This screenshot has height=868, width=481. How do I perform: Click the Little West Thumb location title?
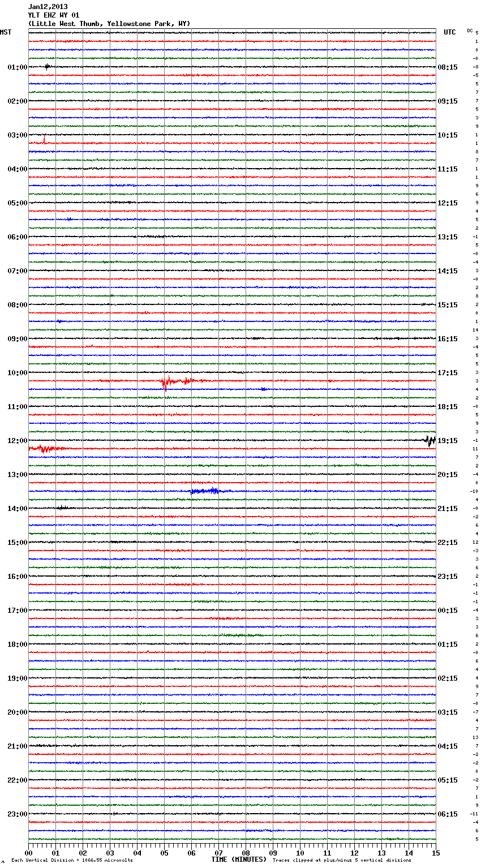[109, 24]
